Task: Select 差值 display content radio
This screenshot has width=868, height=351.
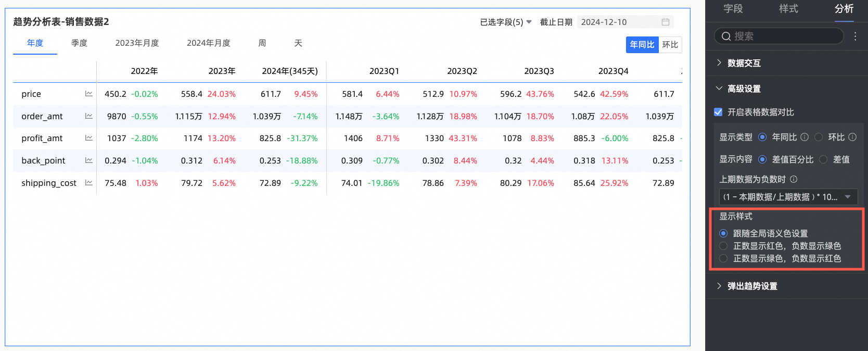Action: (x=823, y=159)
